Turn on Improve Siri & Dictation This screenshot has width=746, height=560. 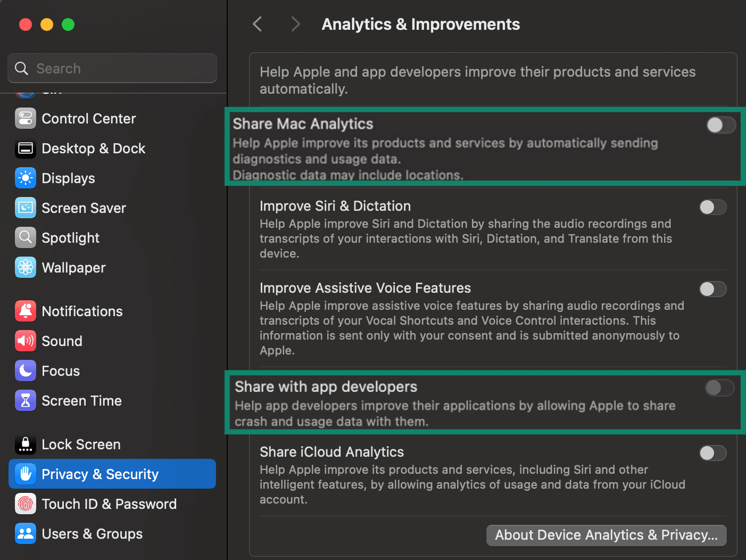[712, 207]
